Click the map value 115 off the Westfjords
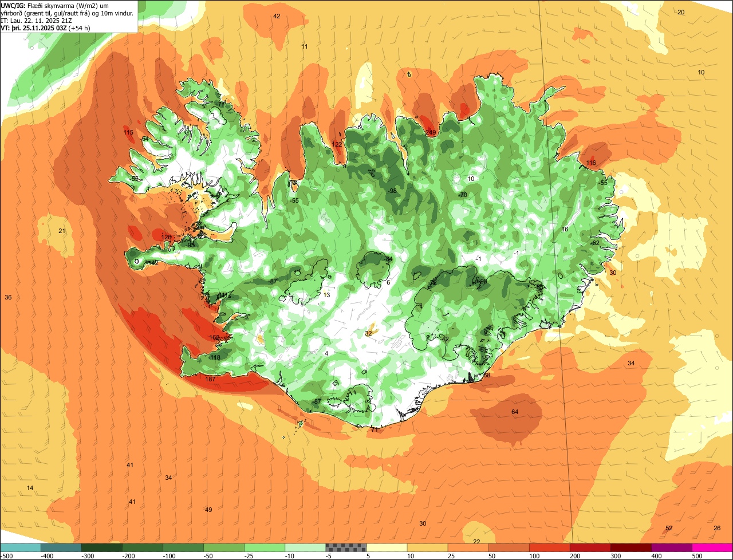 (128, 133)
